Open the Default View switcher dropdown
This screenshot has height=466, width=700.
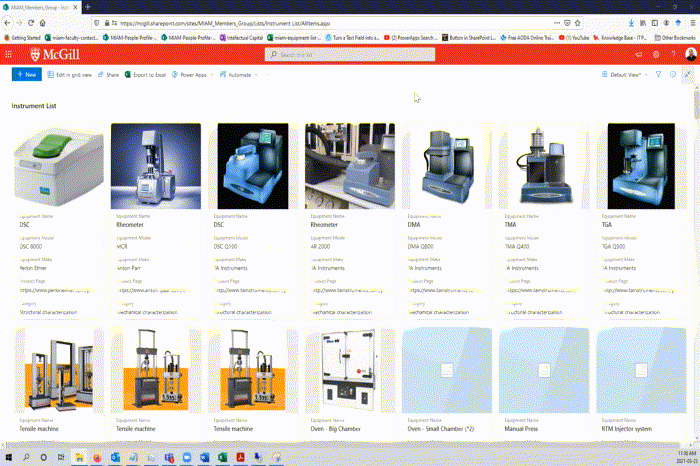(x=625, y=75)
